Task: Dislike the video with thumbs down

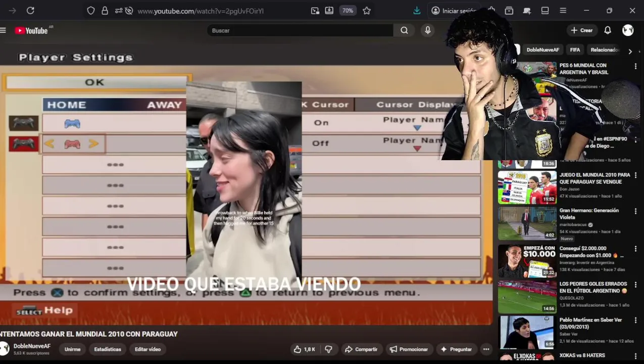Action: point(329,349)
